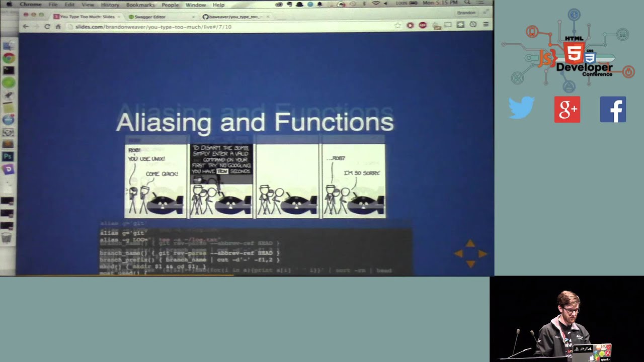Switch to the You Type Too Much: Slides tab
This screenshot has width=644, height=362.
click(85, 17)
